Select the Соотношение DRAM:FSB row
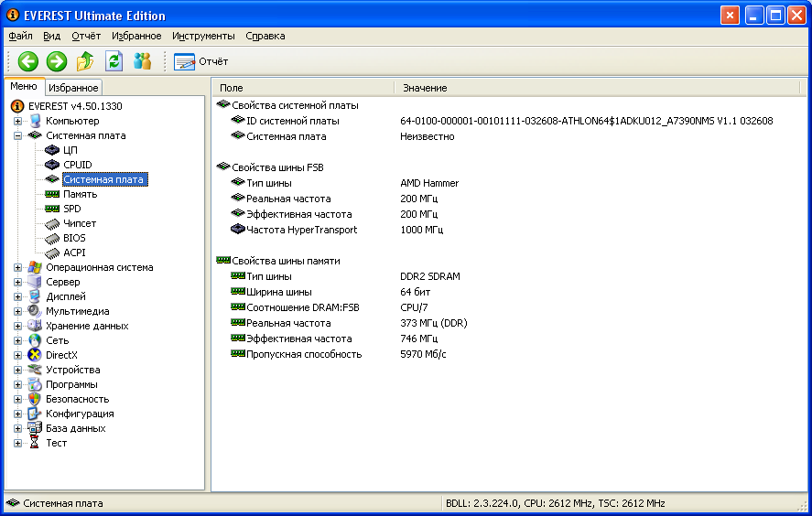The width and height of the screenshot is (812, 516). [x=510, y=307]
